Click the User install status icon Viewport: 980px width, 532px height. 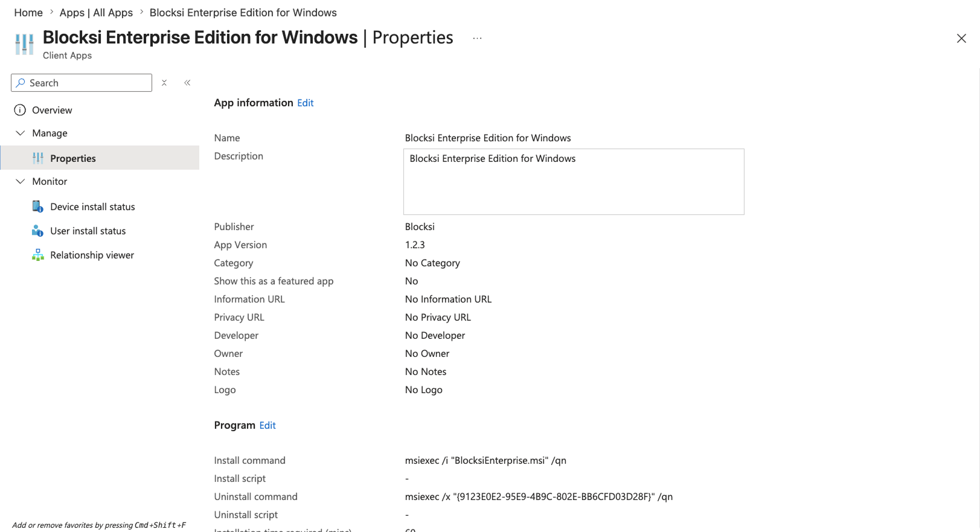(37, 231)
